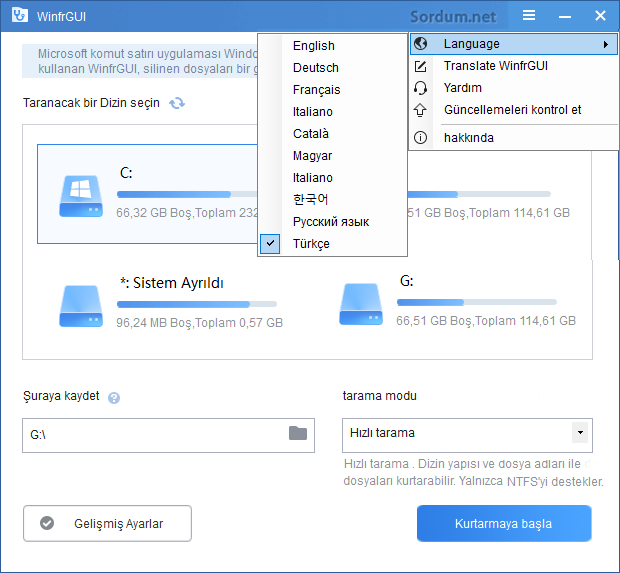
Task: Click the Gelişmiş Ayarlar button
Action: point(107,523)
